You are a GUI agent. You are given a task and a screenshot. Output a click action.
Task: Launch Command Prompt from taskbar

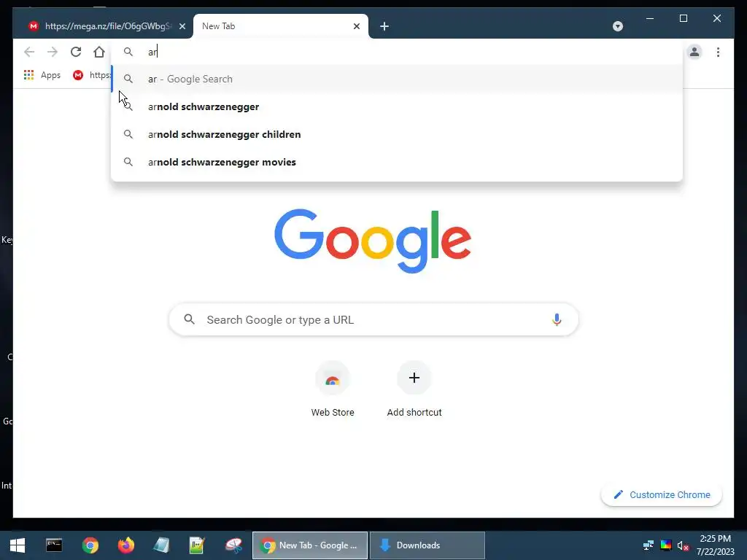coord(54,545)
